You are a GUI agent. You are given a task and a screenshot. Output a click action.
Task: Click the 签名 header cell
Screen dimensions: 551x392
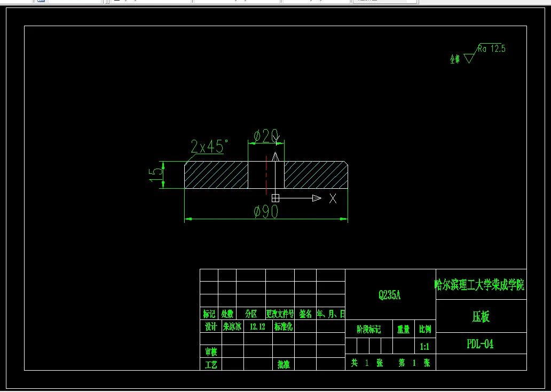coord(305,314)
